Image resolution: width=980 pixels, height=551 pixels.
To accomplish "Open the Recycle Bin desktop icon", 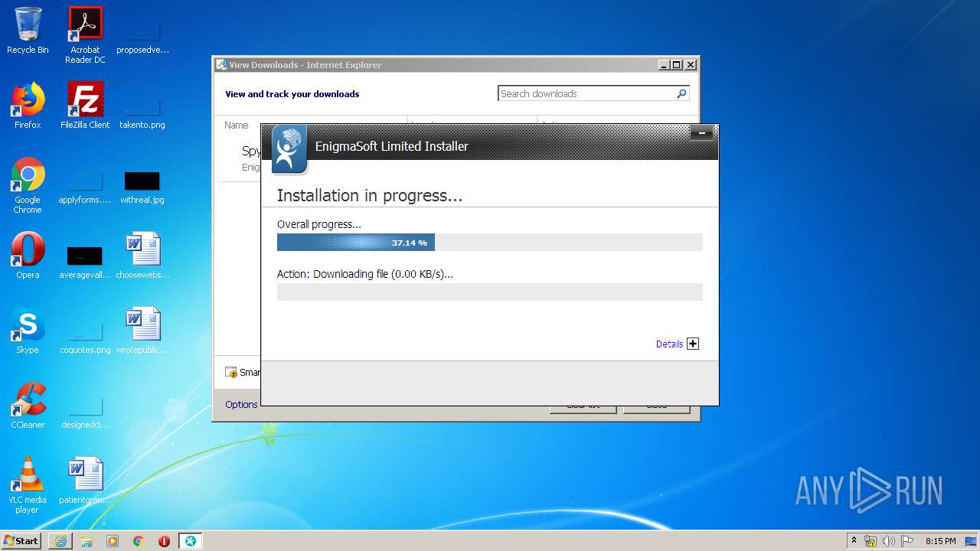I will 28,31.
